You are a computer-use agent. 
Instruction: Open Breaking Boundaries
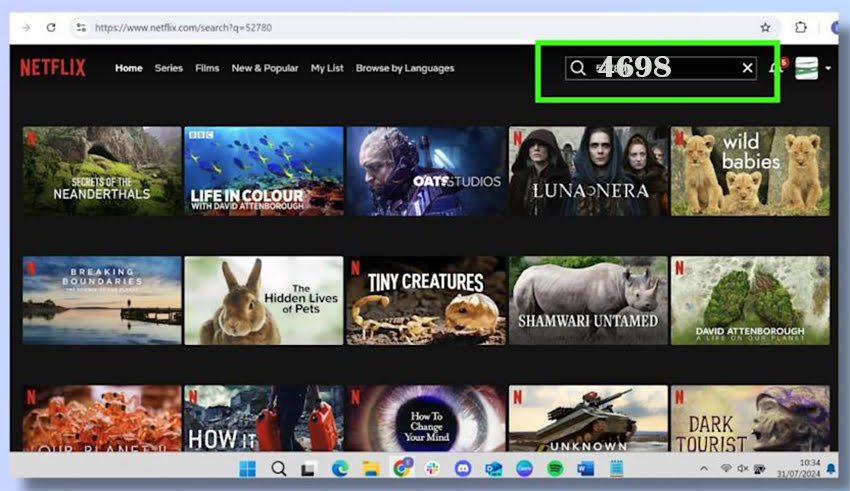click(102, 300)
